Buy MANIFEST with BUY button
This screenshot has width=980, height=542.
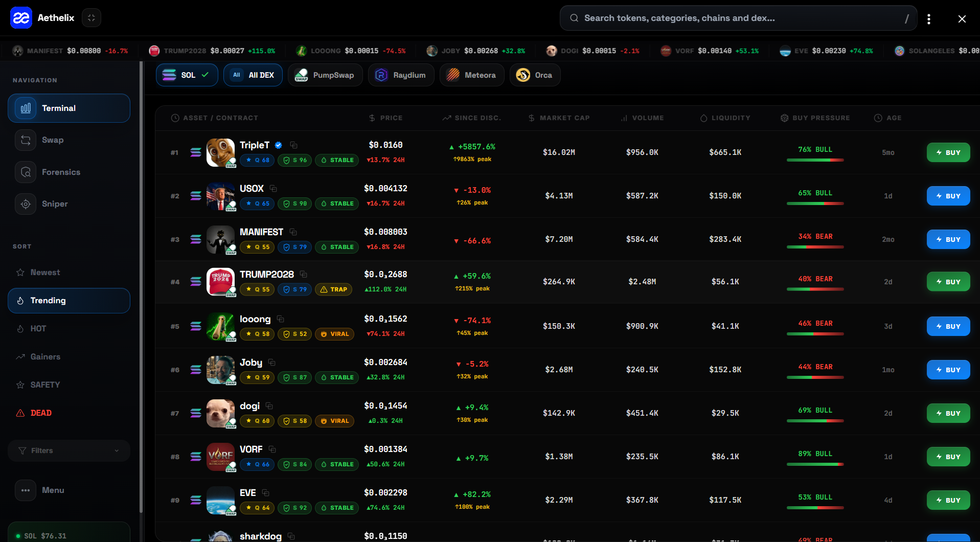pos(948,239)
